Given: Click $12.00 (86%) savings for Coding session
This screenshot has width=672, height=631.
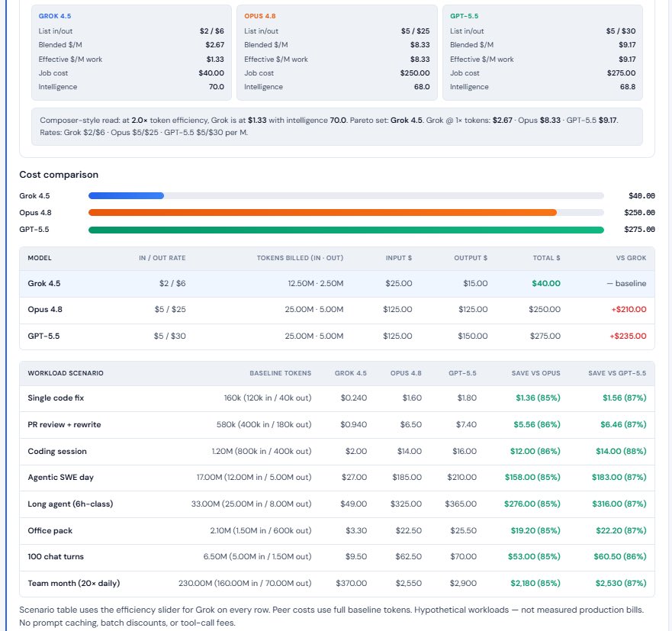Looking at the screenshot, I should (x=535, y=451).
